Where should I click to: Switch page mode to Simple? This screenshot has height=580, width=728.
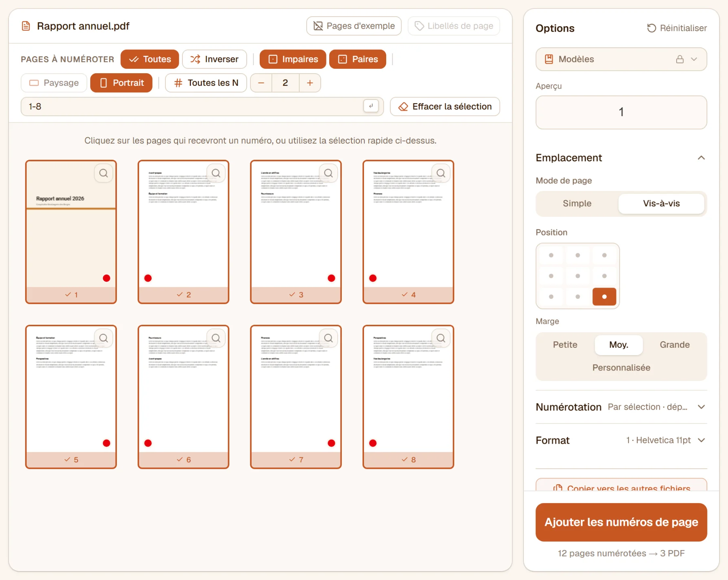[x=577, y=203]
